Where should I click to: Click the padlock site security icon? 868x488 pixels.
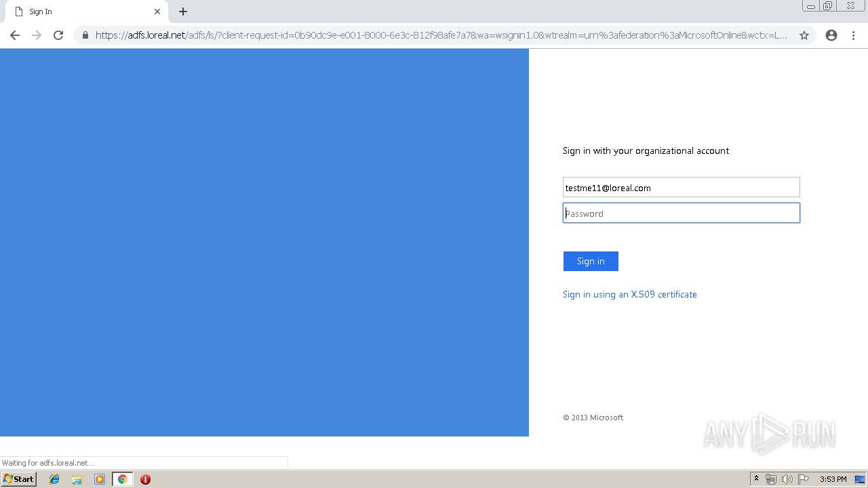pos(85,35)
